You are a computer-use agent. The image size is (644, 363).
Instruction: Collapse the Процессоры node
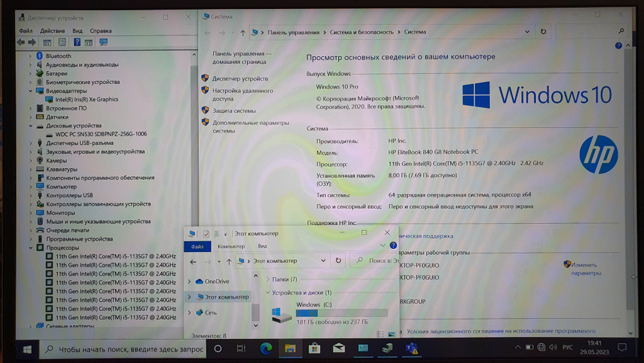click(30, 248)
